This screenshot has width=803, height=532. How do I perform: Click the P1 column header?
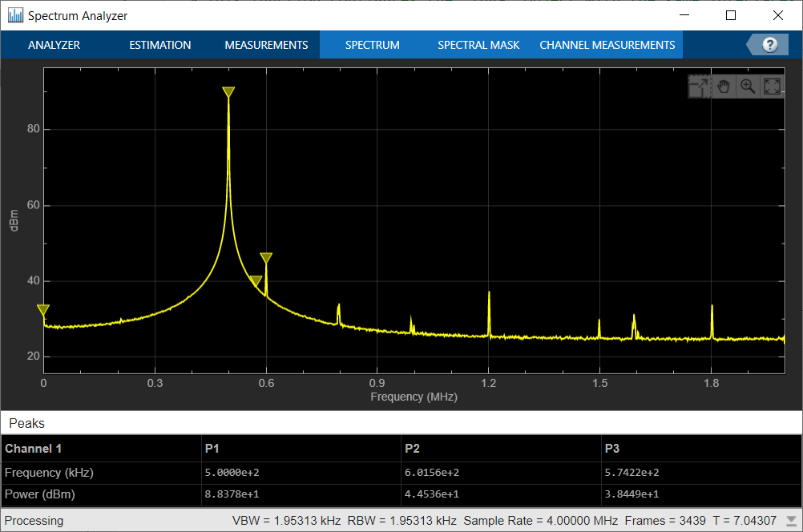click(x=212, y=449)
